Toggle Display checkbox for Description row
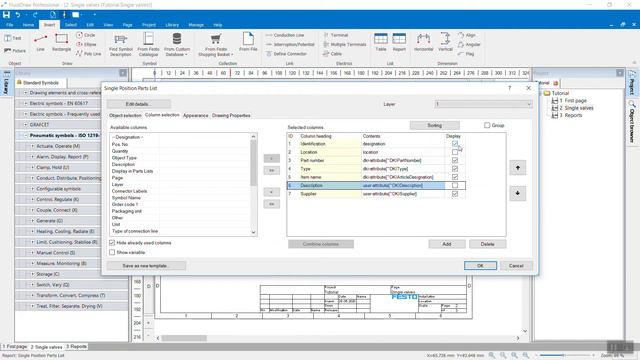 point(455,185)
